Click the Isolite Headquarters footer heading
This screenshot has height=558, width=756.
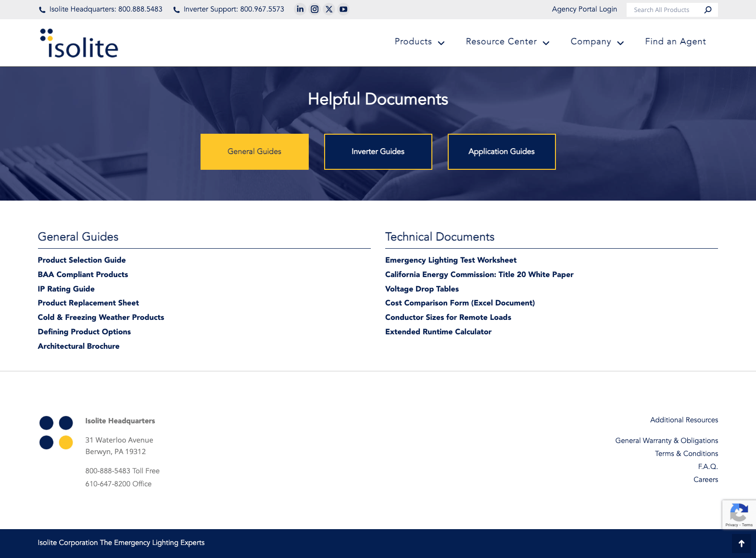pos(120,421)
